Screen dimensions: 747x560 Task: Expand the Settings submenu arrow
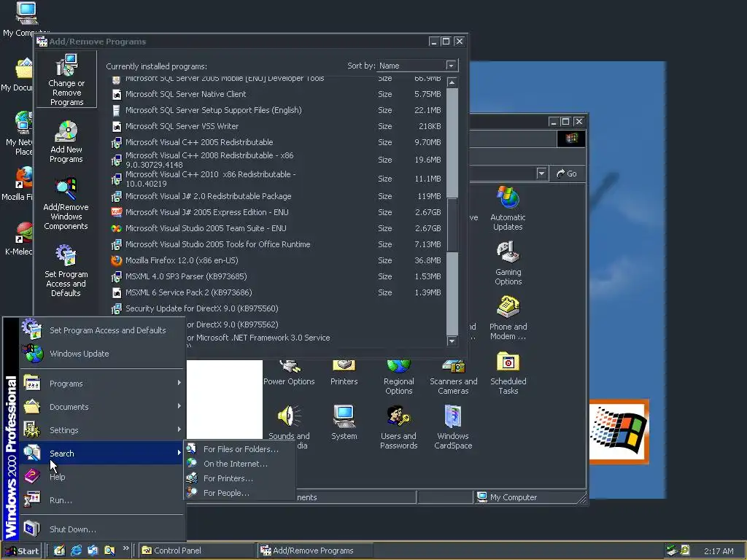[179, 429]
